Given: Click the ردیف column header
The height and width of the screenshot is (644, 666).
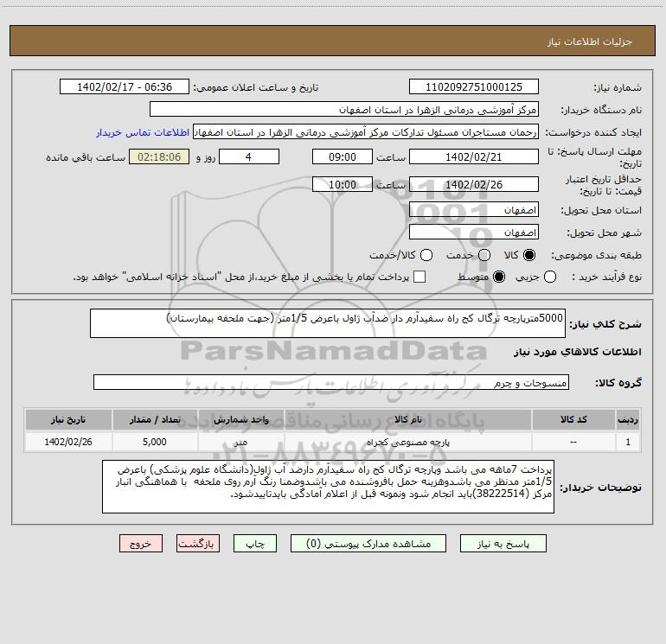Looking at the screenshot, I should click(x=628, y=419).
